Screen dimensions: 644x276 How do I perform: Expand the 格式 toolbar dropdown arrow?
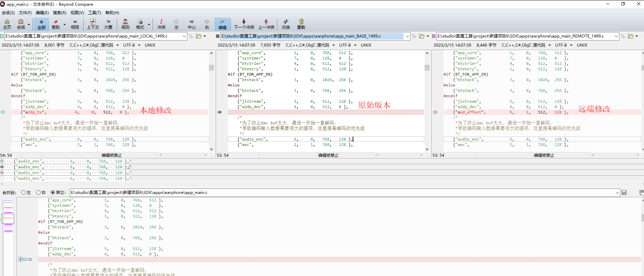149,24
